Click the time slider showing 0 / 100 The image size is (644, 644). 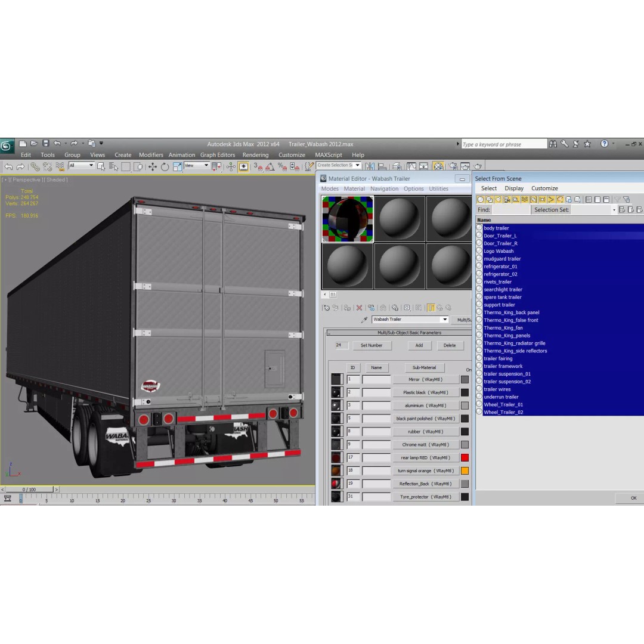click(29, 490)
